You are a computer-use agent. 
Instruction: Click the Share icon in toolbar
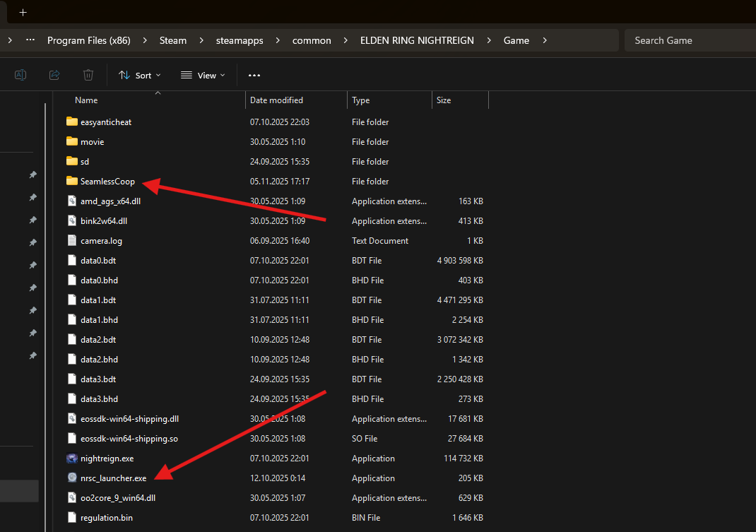(54, 75)
